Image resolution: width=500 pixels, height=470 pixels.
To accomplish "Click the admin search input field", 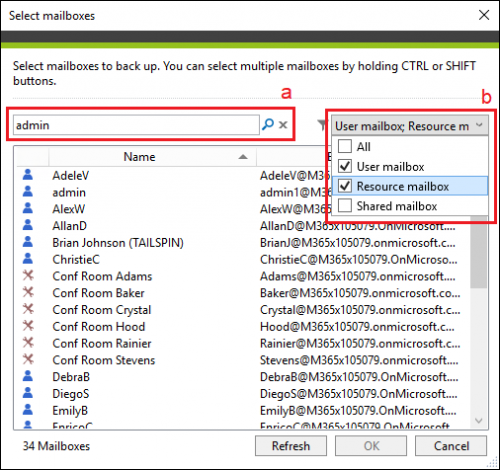I will pos(136,125).
